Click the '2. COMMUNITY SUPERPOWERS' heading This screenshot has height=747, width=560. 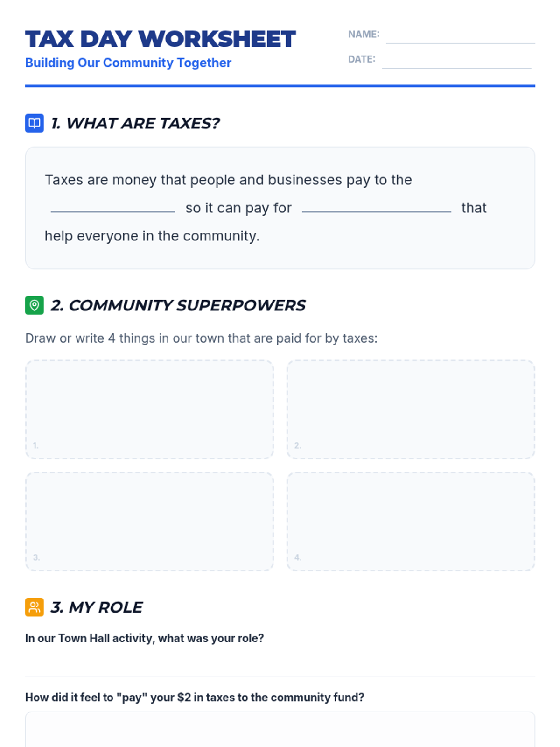178,305
